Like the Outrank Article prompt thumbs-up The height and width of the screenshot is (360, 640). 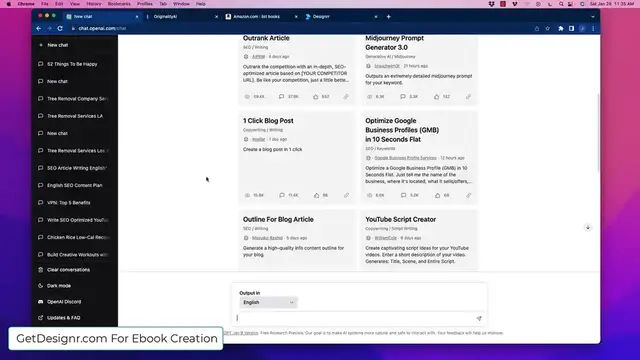tap(316, 97)
